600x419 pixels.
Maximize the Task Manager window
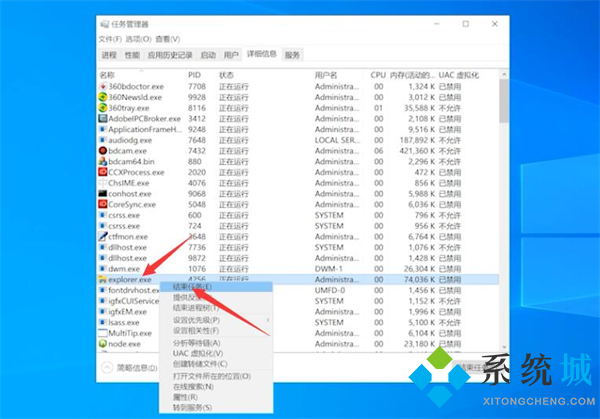tap(466, 24)
